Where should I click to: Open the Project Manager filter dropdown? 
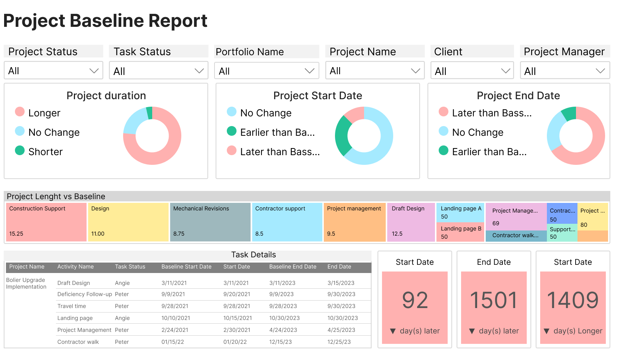[x=565, y=70]
